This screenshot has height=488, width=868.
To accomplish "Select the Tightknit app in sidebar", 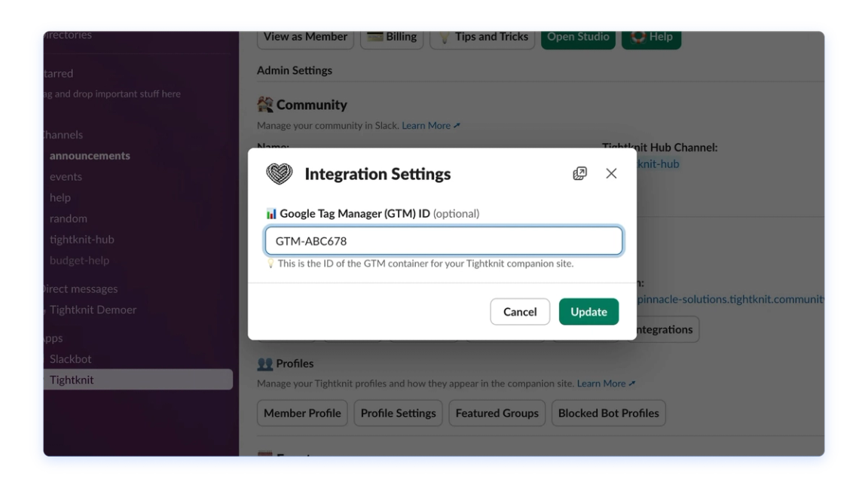I will pos(139,380).
